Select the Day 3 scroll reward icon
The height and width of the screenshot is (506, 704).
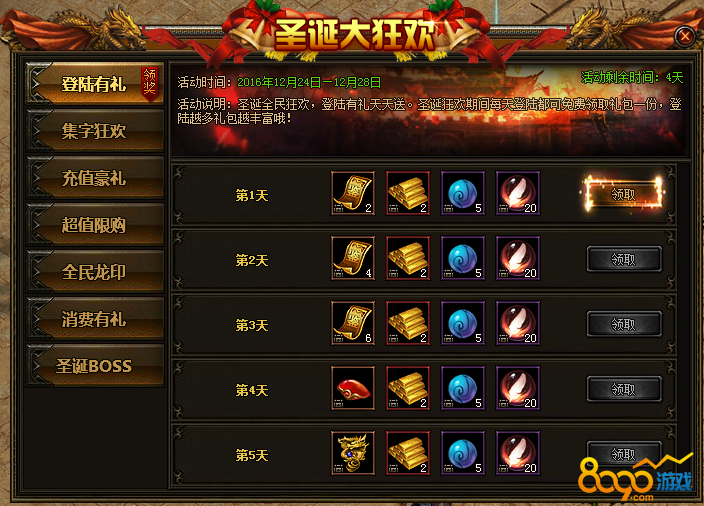(x=353, y=323)
